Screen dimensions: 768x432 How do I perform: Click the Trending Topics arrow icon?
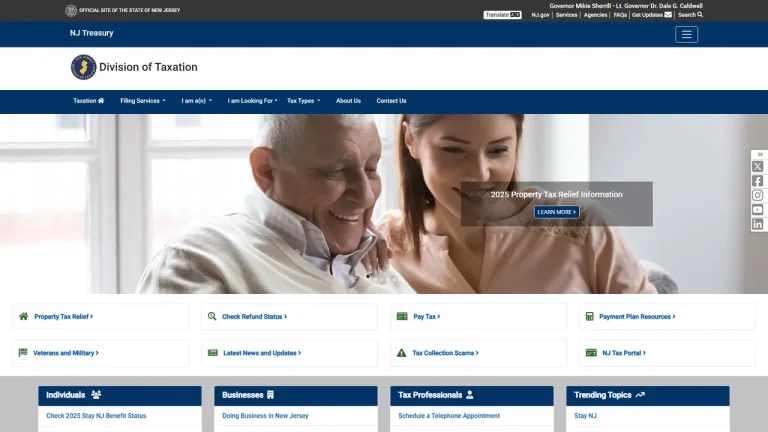tap(640, 395)
